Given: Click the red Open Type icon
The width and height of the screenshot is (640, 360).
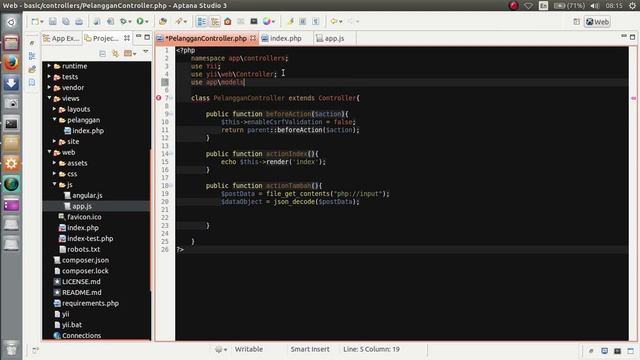Looking at the screenshot, I should click(228, 21).
